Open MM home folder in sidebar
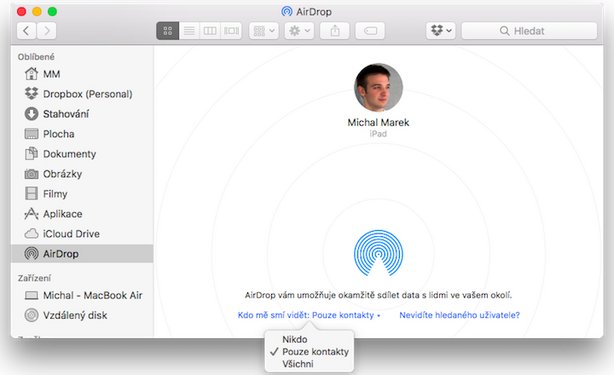Image resolution: width=614 pixels, height=375 pixels. pos(82,74)
